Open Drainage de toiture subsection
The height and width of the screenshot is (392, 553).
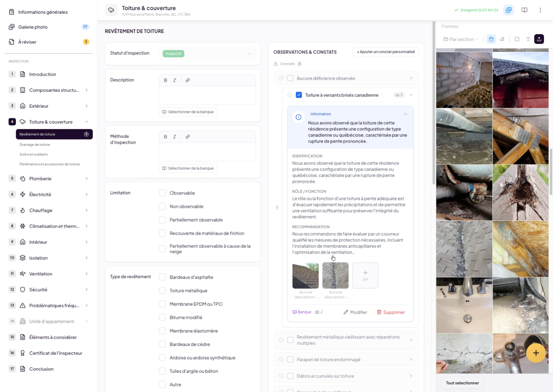point(35,144)
